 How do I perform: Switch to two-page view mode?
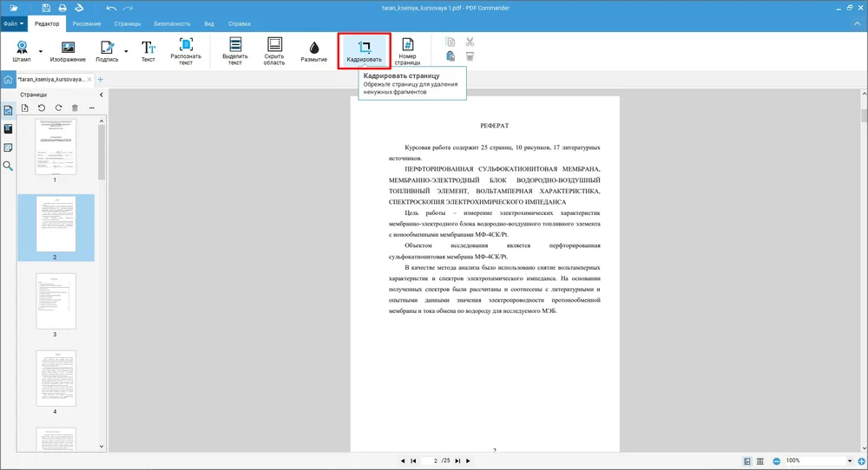(760, 461)
